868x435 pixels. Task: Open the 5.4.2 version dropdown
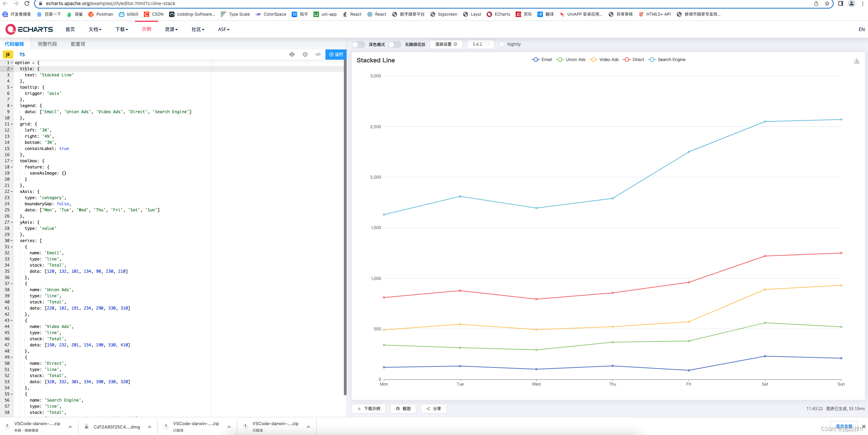click(480, 44)
